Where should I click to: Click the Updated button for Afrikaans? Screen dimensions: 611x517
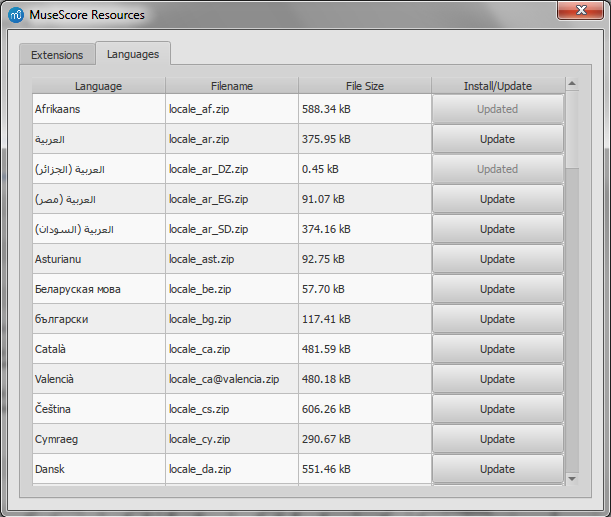(x=498, y=109)
